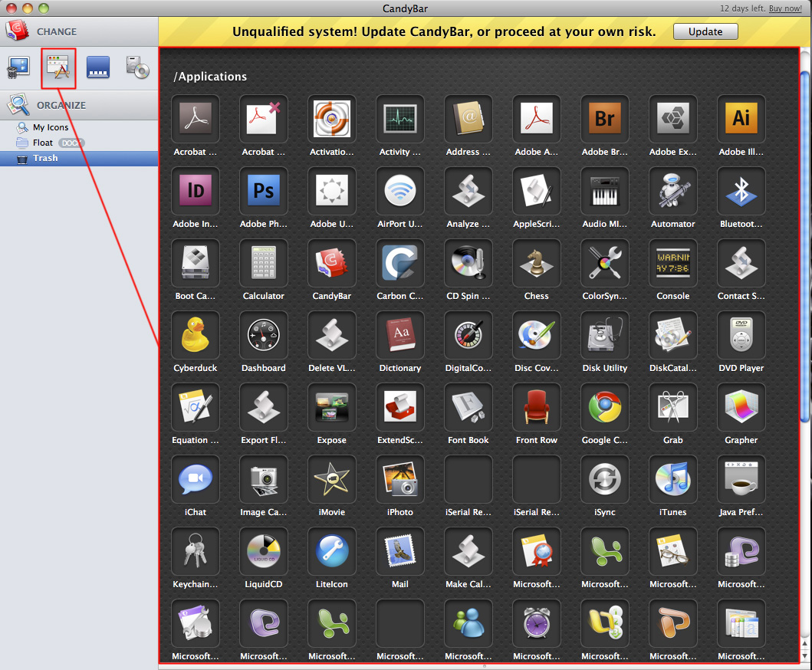Viewport: 812px width, 670px height.
Task: Select the Mail stamp icon
Action: 399,550
